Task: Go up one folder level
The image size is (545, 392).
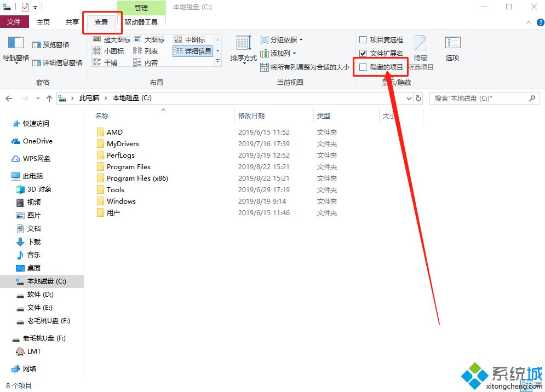Action: click(x=49, y=99)
